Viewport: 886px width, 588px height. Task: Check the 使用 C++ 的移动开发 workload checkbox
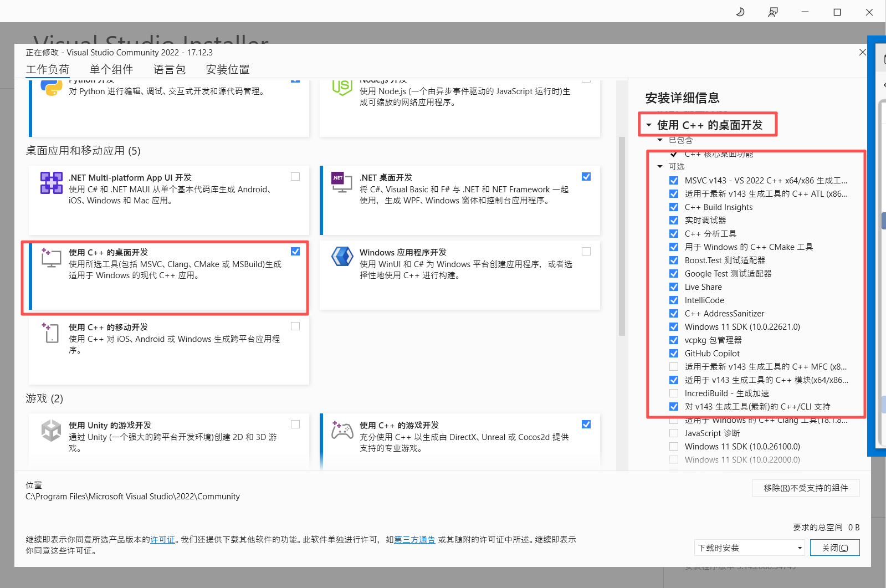295,326
